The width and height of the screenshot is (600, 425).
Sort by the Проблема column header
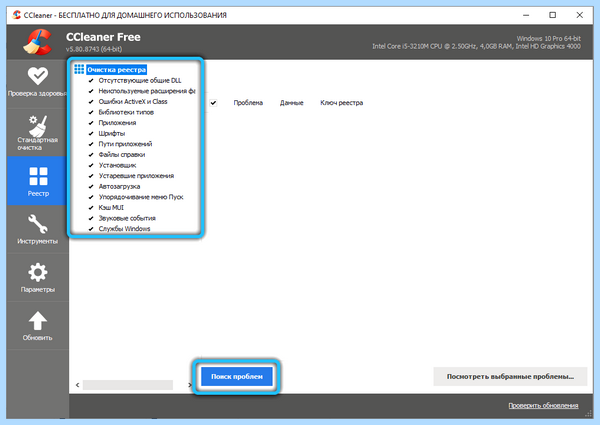pos(248,103)
